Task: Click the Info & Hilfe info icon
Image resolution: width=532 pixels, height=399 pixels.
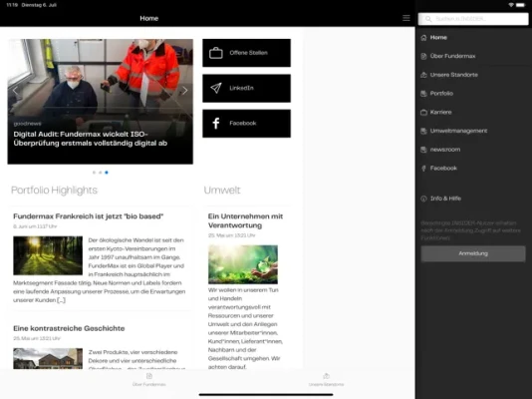Action: (x=423, y=199)
